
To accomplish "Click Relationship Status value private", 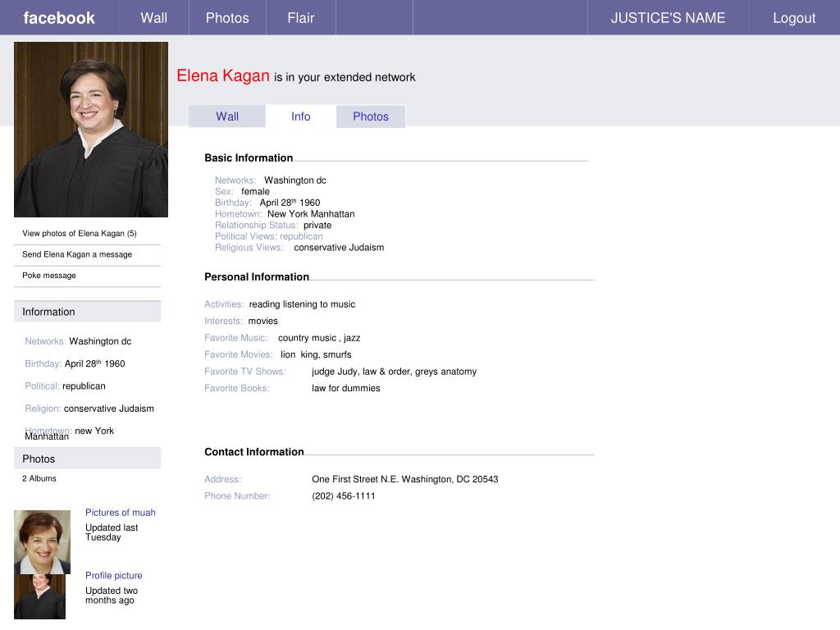I will click(x=317, y=225).
